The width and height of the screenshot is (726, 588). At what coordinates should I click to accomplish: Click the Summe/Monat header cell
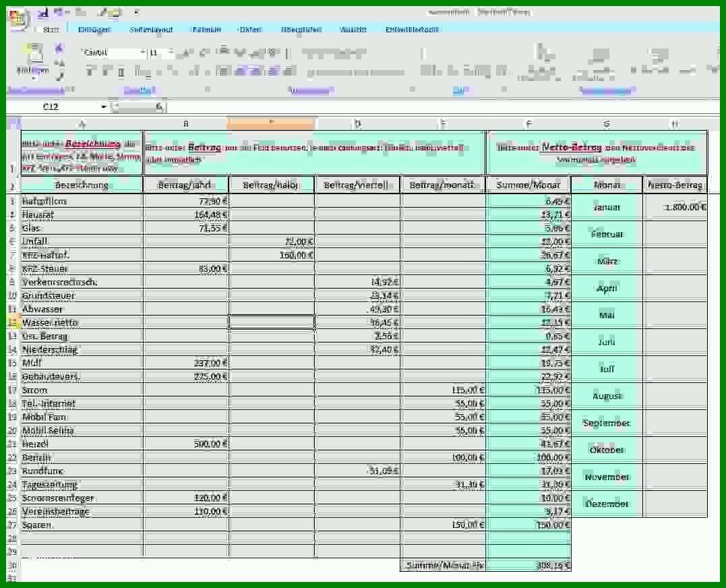[528, 185]
